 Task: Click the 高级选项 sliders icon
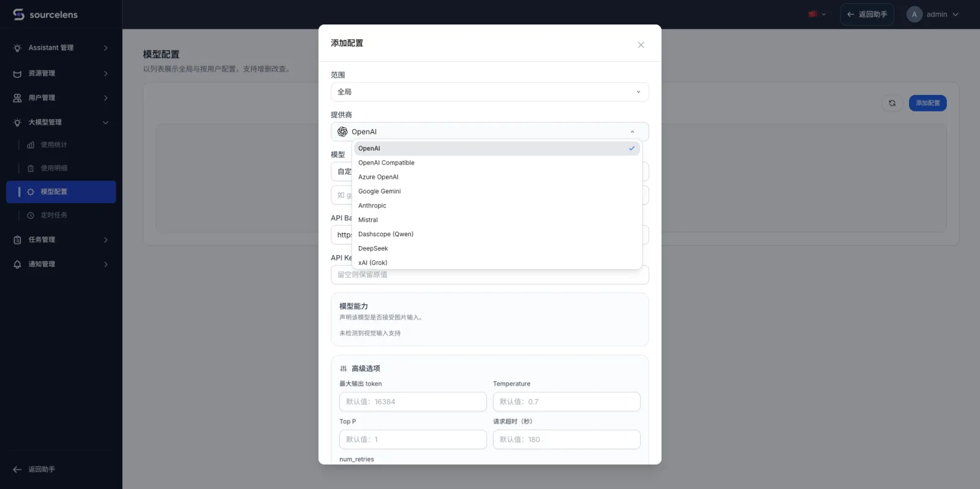[x=343, y=368]
